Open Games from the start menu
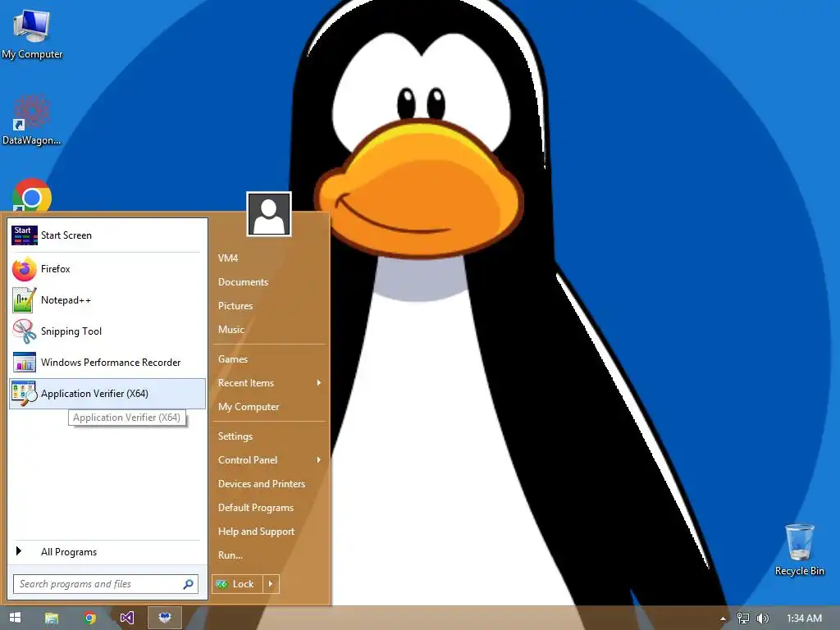Image resolution: width=840 pixels, height=630 pixels. click(x=232, y=359)
